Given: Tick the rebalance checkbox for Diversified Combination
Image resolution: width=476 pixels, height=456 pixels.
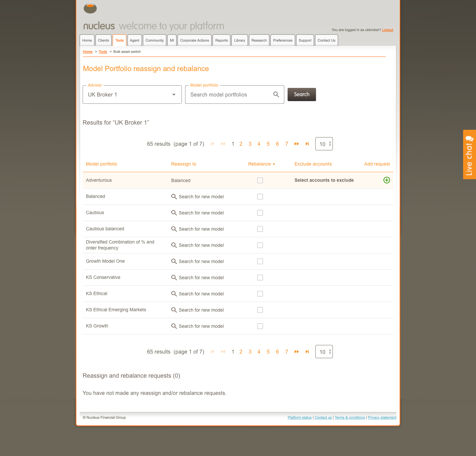Looking at the screenshot, I should pyautogui.click(x=260, y=245).
